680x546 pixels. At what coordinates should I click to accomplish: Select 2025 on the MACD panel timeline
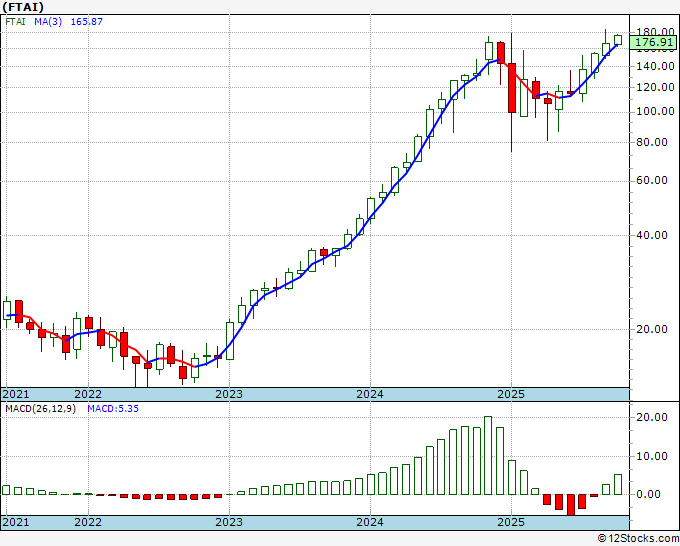click(x=511, y=522)
